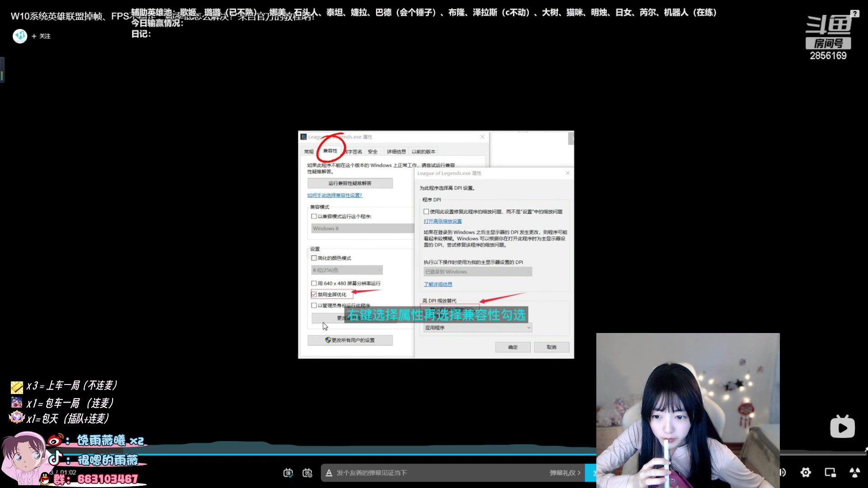
Task: Check 以兼容模式运行这个程序 checkbox
Action: (x=314, y=216)
